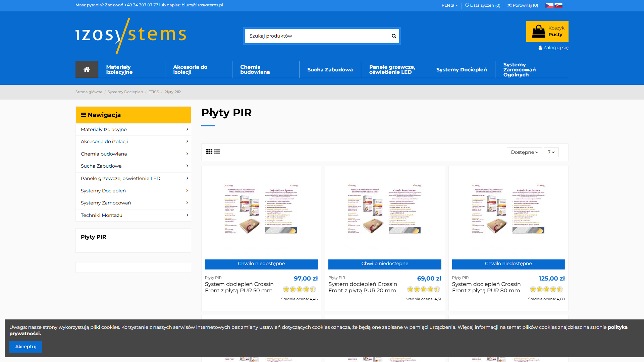The height and width of the screenshot is (362, 644).
Task: Click the search magnifier icon
Action: pyautogui.click(x=394, y=36)
